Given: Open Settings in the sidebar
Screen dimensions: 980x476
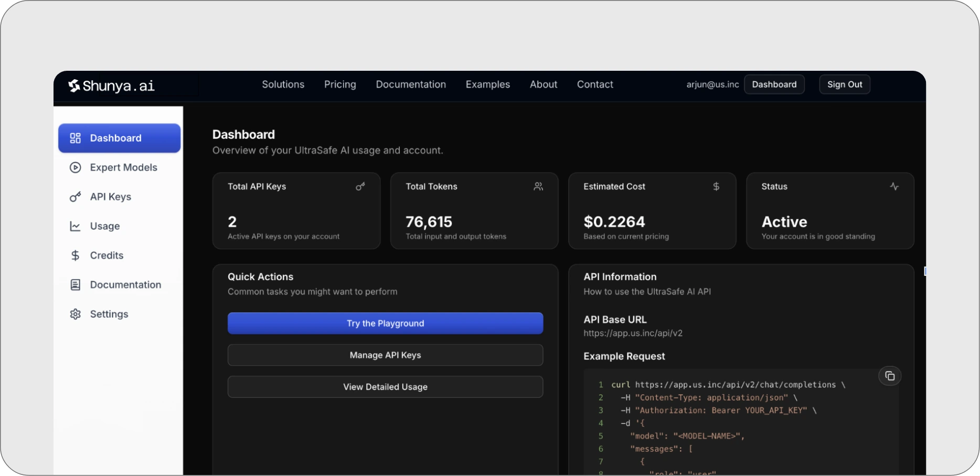Looking at the screenshot, I should pos(120,314).
